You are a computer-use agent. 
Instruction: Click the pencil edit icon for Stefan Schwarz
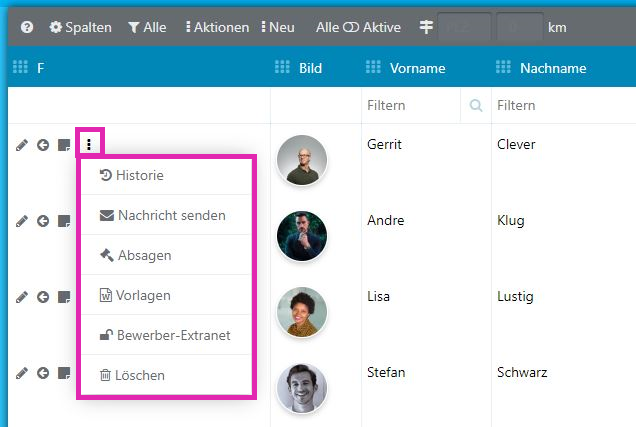22,373
